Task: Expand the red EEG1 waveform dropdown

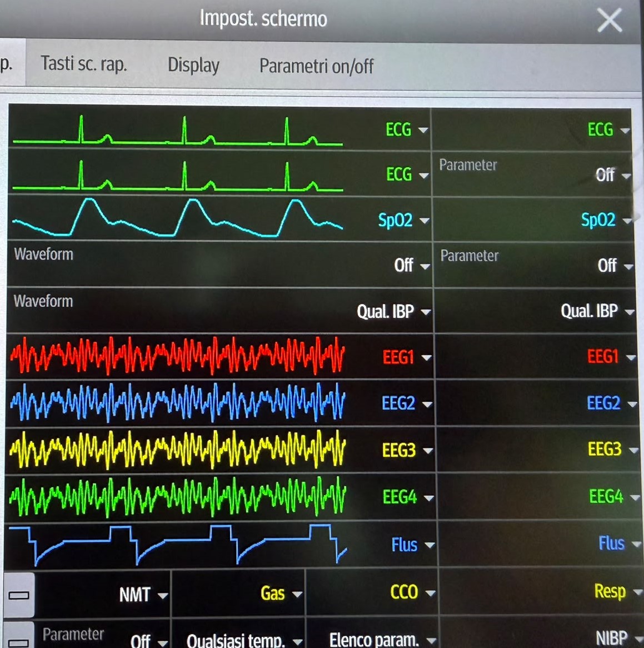Action: 407,357
